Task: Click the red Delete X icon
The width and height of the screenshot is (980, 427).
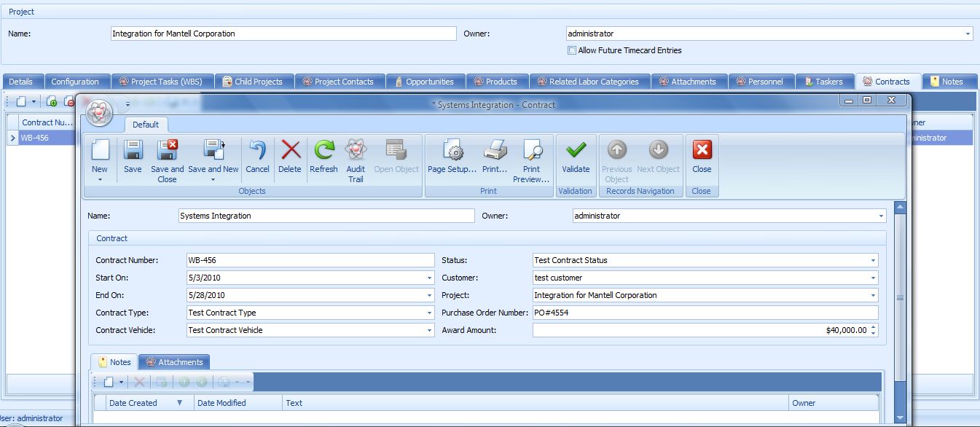Action: pos(290,150)
